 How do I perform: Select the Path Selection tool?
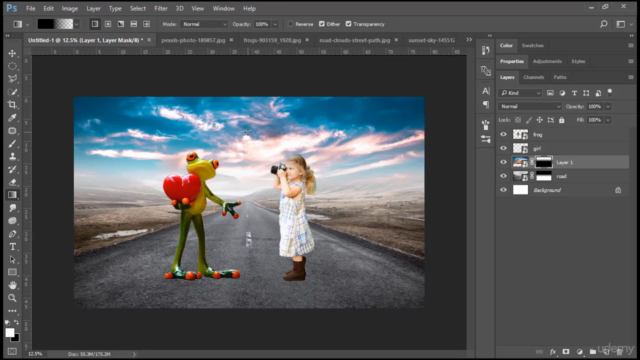(12, 260)
